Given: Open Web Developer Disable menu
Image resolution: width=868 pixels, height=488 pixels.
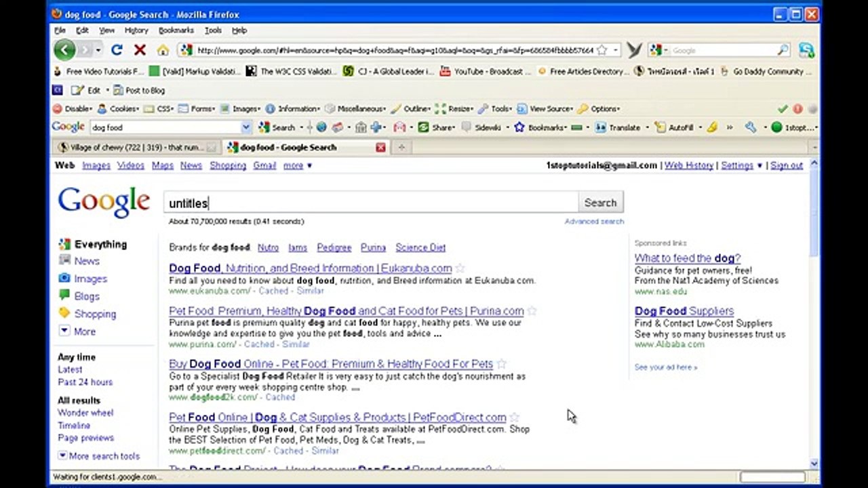Looking at the screenshot, I should 73,108.
